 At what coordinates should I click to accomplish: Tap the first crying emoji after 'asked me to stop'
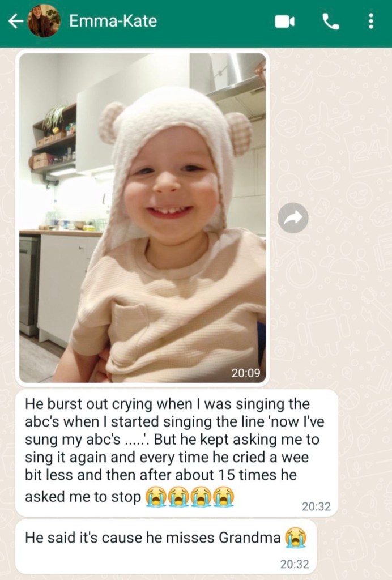pos(156,497)
